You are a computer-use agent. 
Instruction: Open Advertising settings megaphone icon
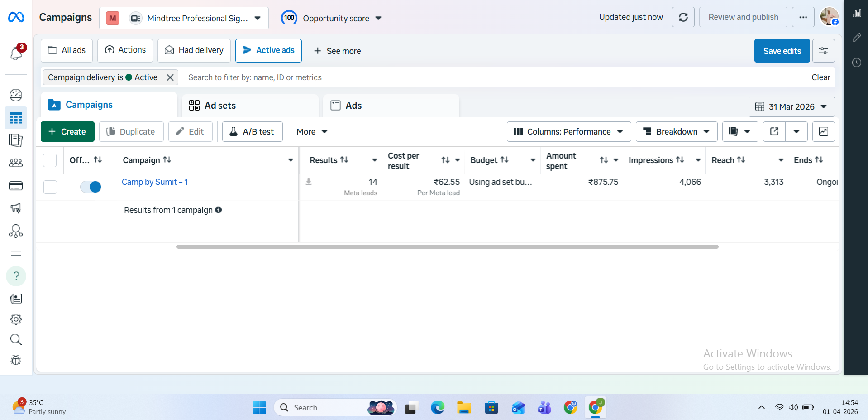point(16,208)
